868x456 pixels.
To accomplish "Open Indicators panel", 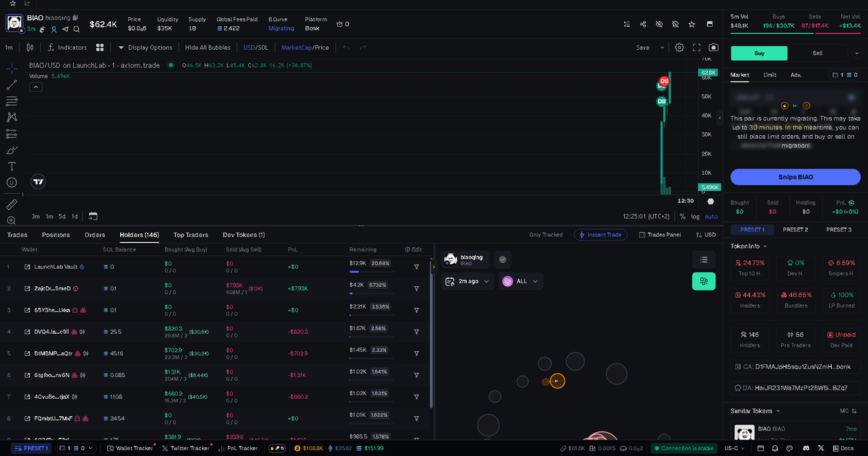I will [x=67, y=48].
